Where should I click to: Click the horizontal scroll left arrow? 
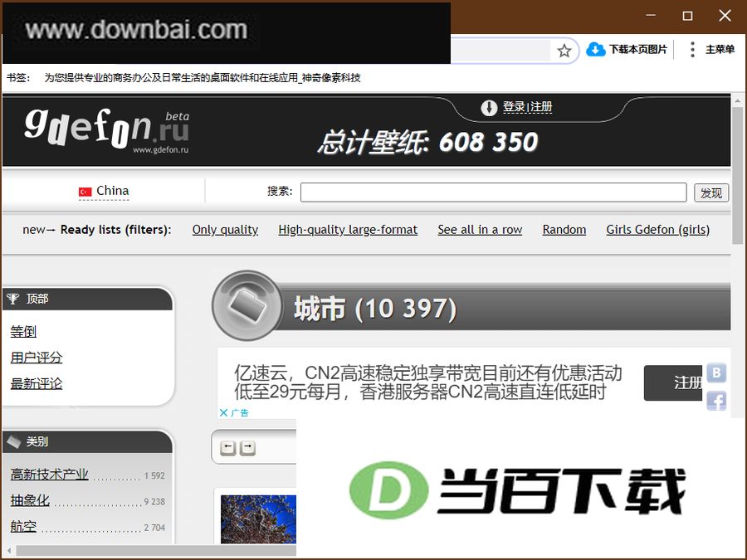coord(8,551)
